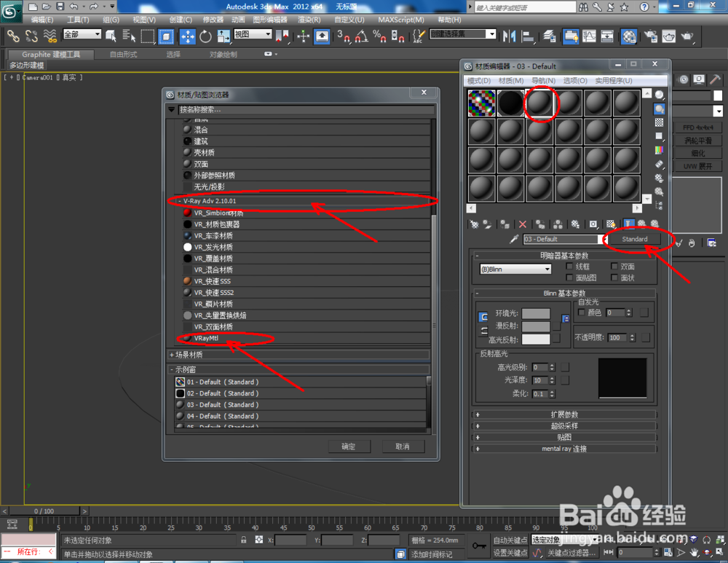Enable the 双面 two-sided checkbox
This screenshot has height=563, width=728.
(x=614, y=266)
